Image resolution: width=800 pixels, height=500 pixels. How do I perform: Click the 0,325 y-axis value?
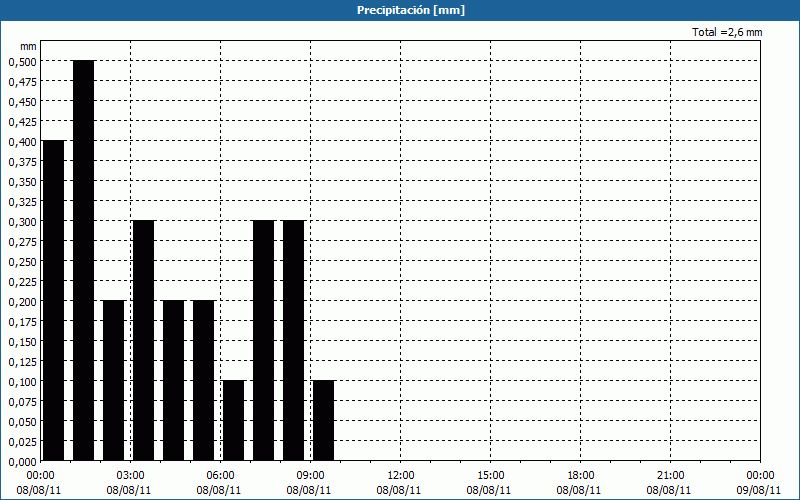point(23,202)
